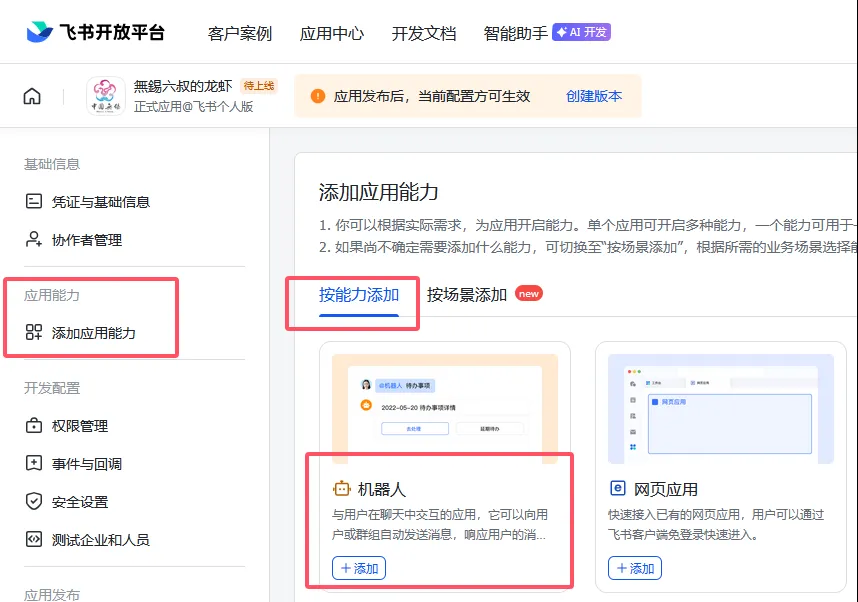858x602 pixels.
Task: Click the Feishu Open Platform logo
Action: coord(95,32)
